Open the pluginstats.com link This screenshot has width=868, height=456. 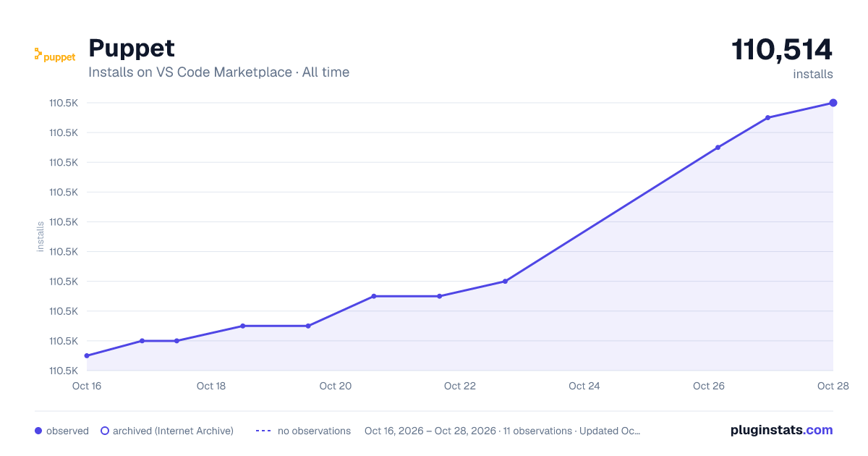click(781, 430)
